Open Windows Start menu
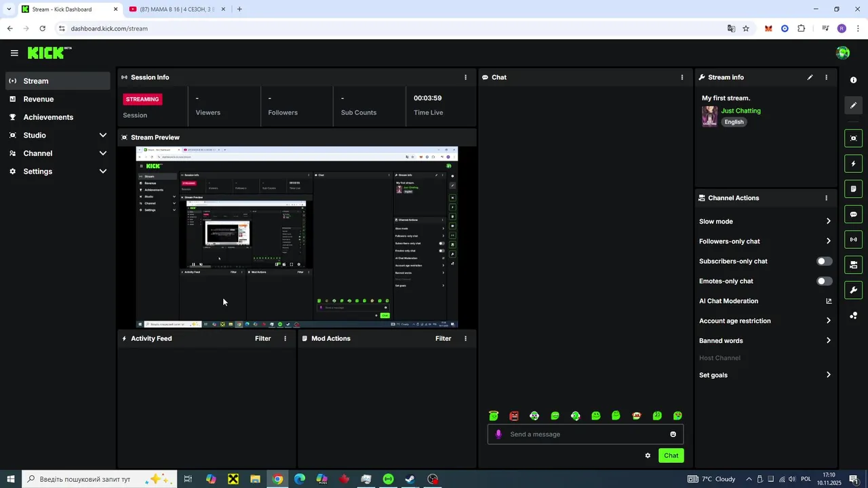Image resolution: width=868 pixels, height=488 pixels. coord(11,479)
